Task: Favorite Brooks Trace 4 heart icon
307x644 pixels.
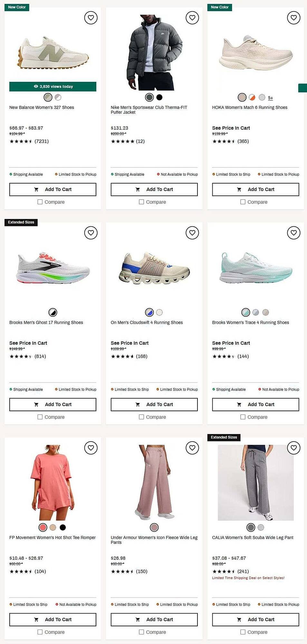Action: [x=294, y=233]
